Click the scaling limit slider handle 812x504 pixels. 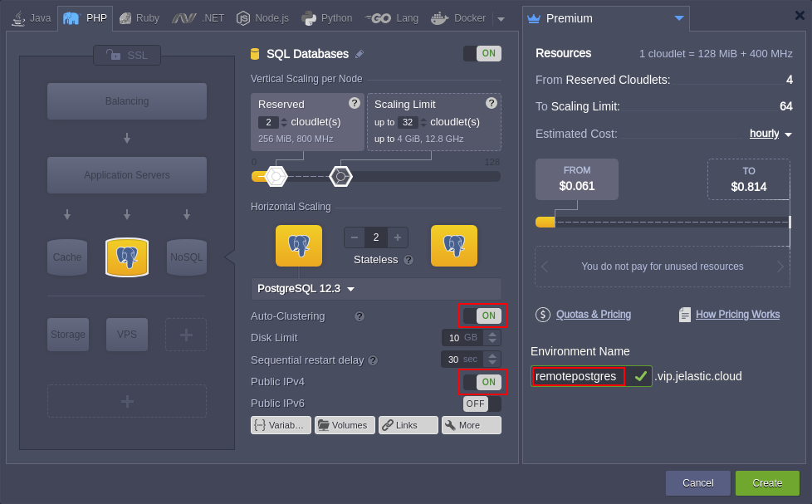click(x=340, y=177)
